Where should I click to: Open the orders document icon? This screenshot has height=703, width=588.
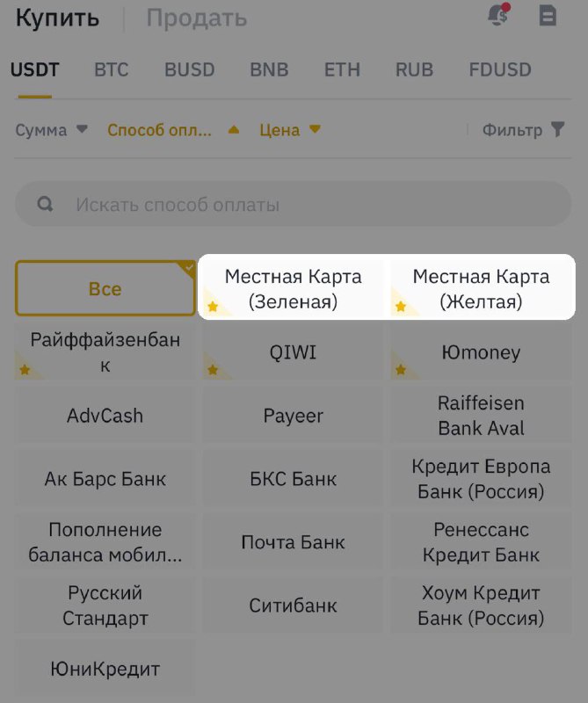tap(548, 16)
